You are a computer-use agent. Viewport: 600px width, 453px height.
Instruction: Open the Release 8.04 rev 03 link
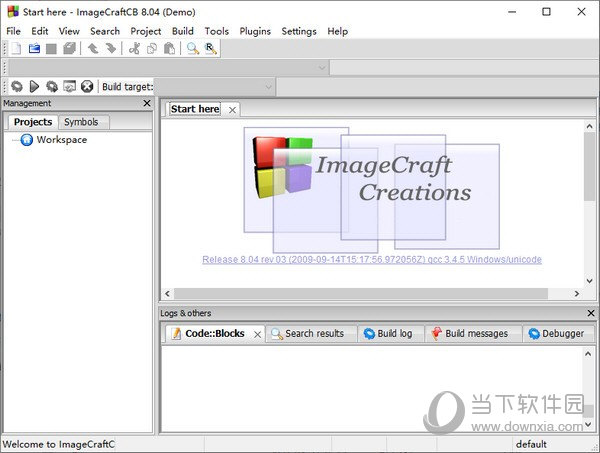[371, 259]
